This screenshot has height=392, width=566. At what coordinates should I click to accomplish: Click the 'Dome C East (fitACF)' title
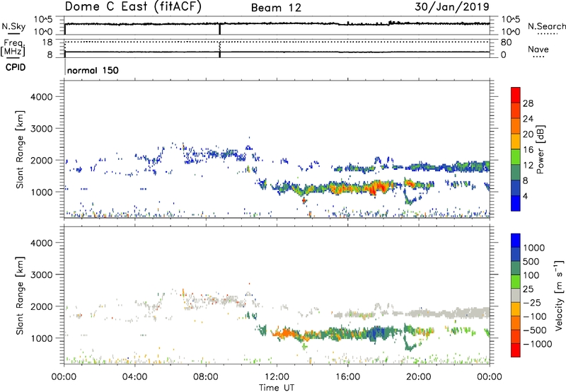pos(133,6)
